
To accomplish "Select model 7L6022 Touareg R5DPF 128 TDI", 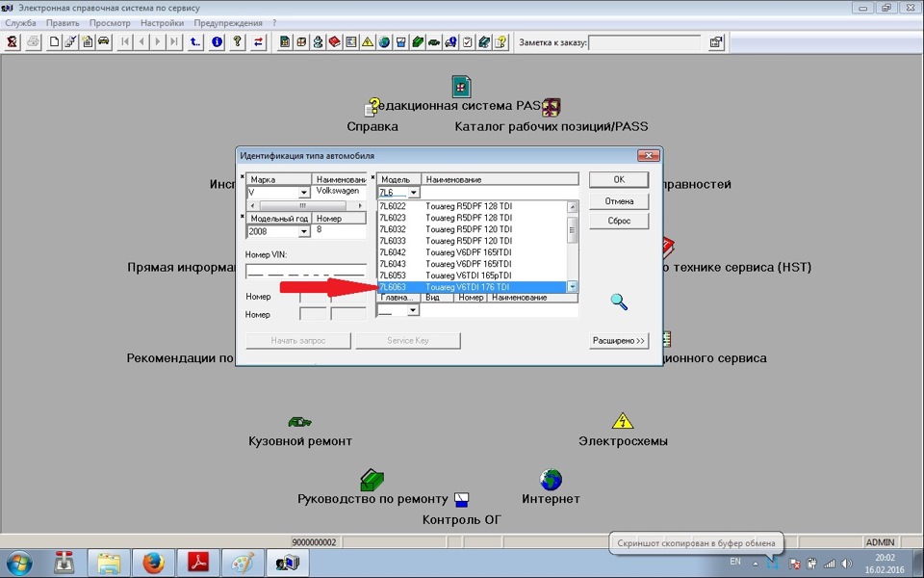I will click(472, 206).
